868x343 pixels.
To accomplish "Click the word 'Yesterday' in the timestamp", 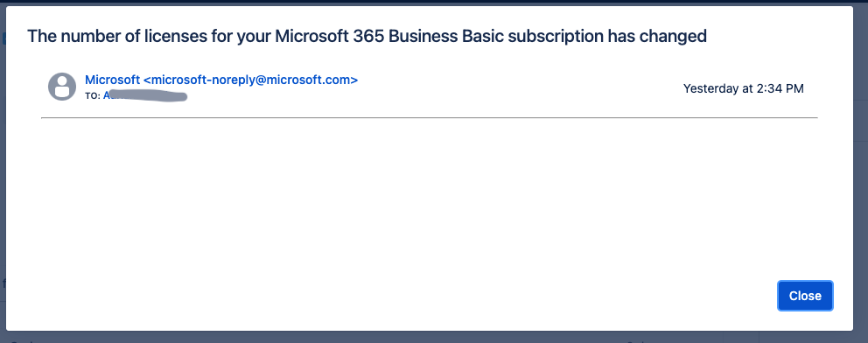I will [x=710, y=88].
